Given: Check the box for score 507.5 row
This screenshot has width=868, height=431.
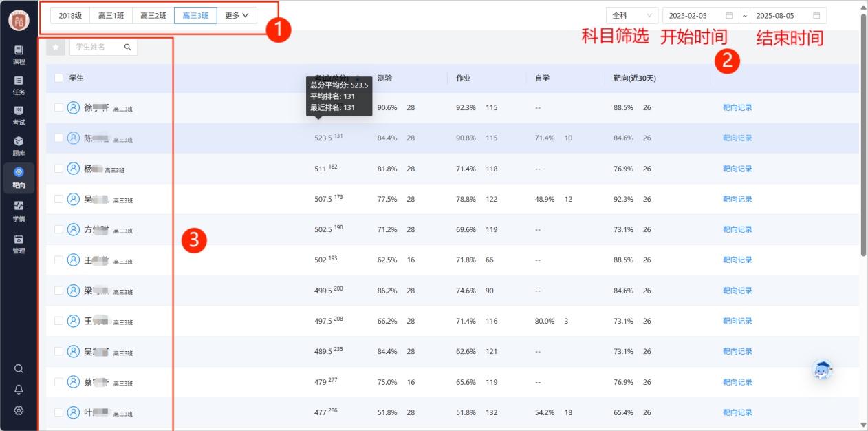Looking at the screenshot, I should 58,199.
